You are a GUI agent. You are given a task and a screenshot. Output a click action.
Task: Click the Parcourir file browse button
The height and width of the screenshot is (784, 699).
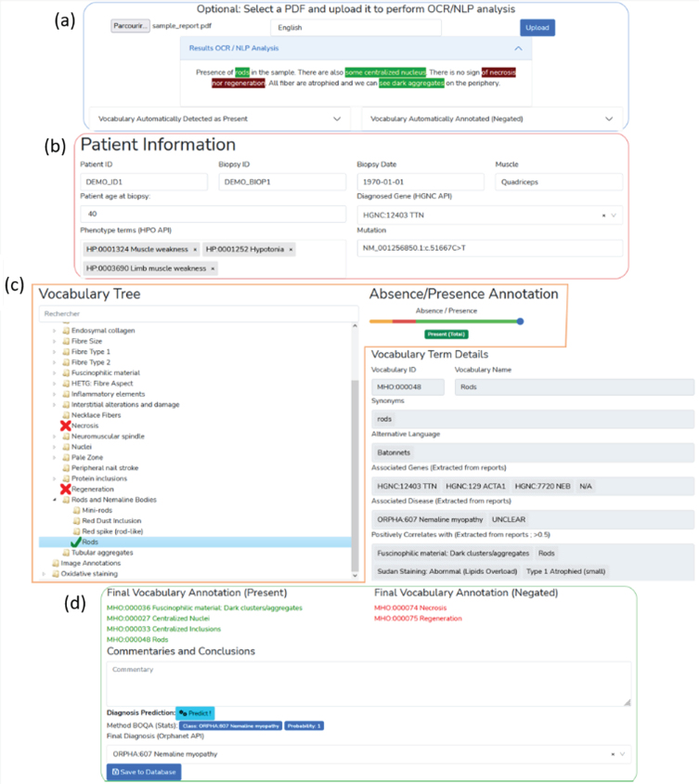[130, 26]
